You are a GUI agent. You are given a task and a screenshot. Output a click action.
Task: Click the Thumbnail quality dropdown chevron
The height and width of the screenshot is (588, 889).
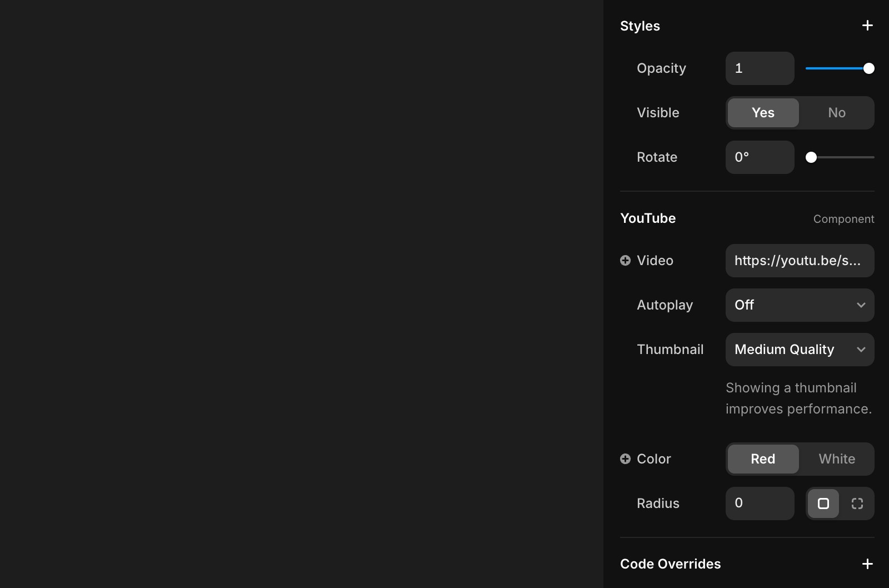pos(862,350)
